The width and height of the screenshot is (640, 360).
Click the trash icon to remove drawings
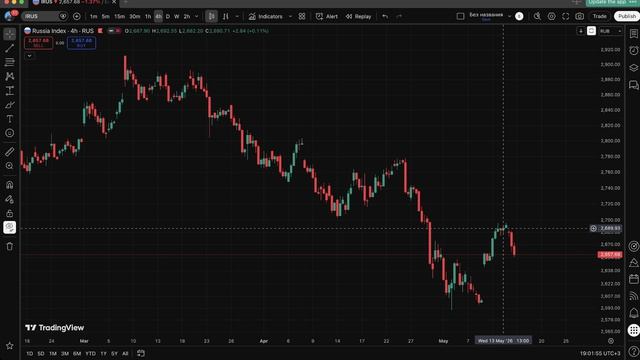(x=10, y=246)
